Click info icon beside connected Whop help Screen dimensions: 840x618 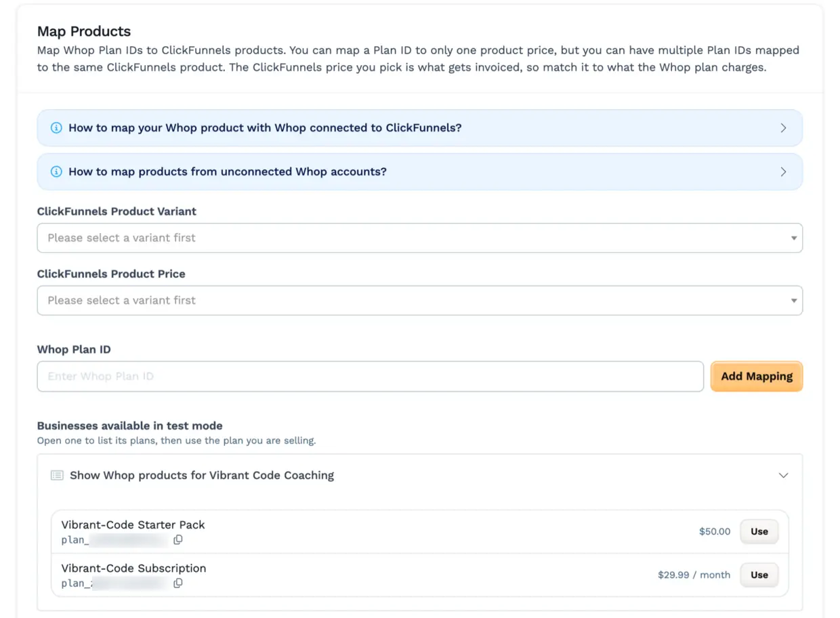[x=56, y=128]
